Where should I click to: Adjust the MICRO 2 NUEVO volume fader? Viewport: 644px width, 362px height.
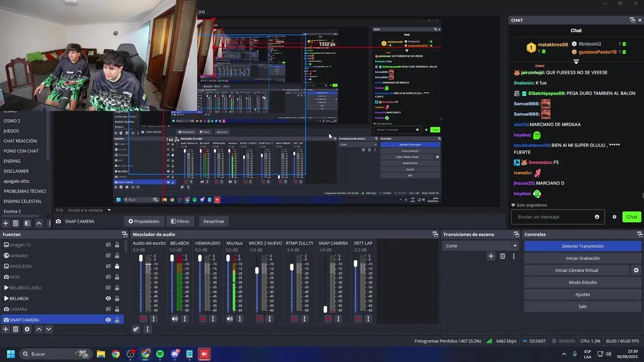tap(257, 270)
